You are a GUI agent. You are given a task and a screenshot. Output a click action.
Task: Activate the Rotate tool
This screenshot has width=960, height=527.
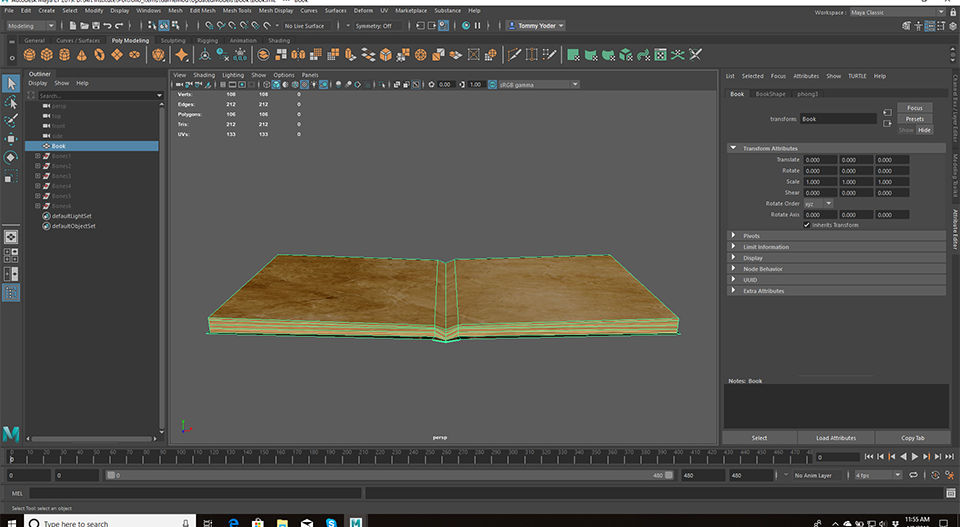tap(11, 157)
